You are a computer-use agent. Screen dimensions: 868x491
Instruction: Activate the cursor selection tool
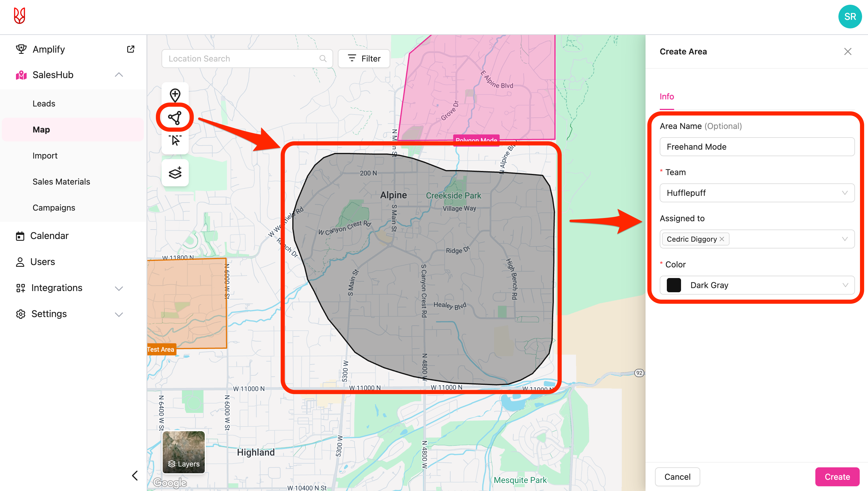coord(175,140)
